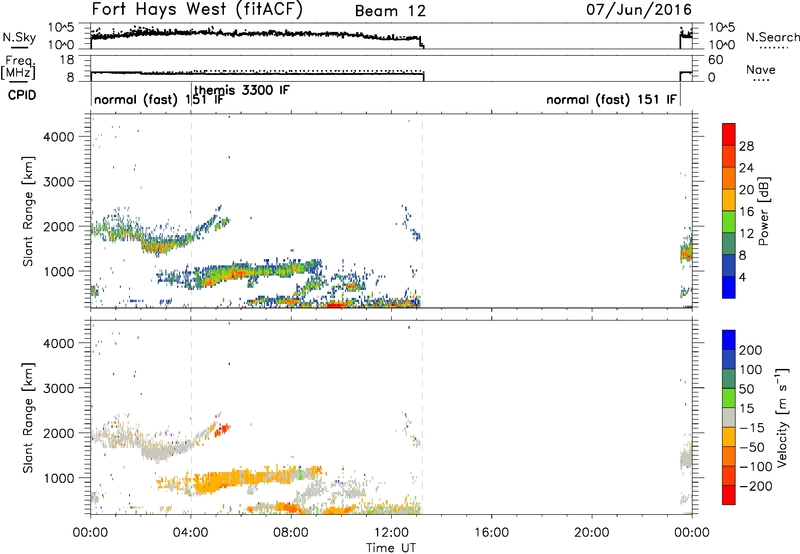The width and height of the screenshot is (800, 554).
Task: Click the 'N.Sky' legend label
Action: 19,37
